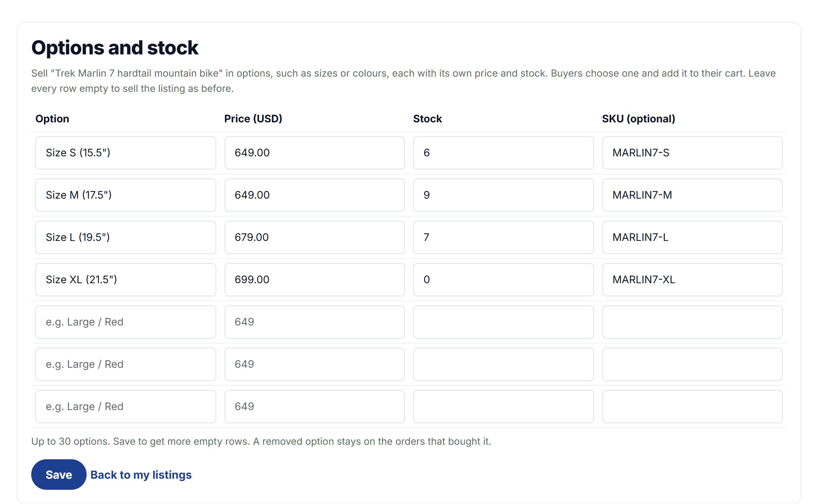Image resolution: width=818 pixels, height=504 pixels.
Task: Edit the Size M (17.5") option field
Action: pyautogui.click(x=125, y=195)
